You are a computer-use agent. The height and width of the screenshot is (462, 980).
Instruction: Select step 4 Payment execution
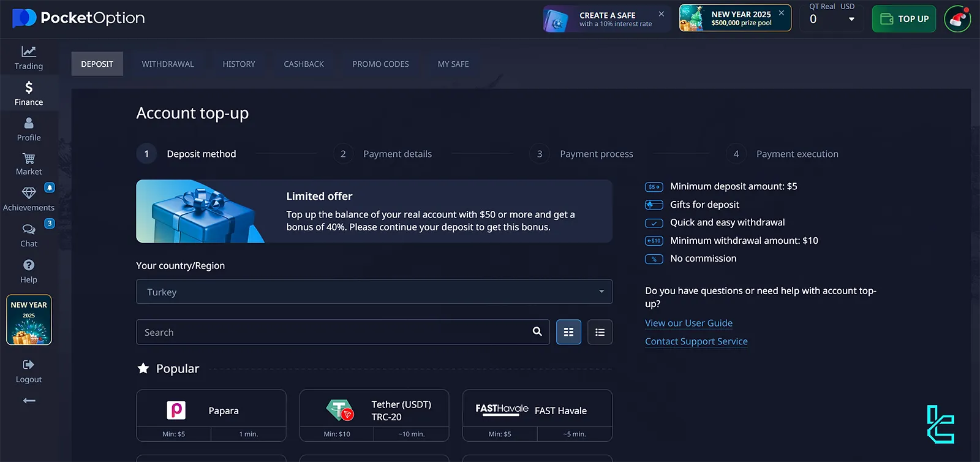coord(782,154)
